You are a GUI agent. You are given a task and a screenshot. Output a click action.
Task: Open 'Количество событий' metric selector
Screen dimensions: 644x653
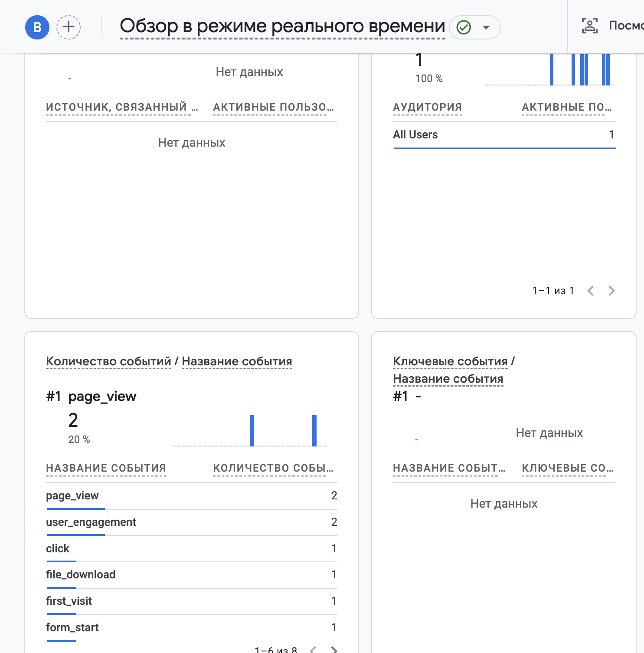(108, 361)
